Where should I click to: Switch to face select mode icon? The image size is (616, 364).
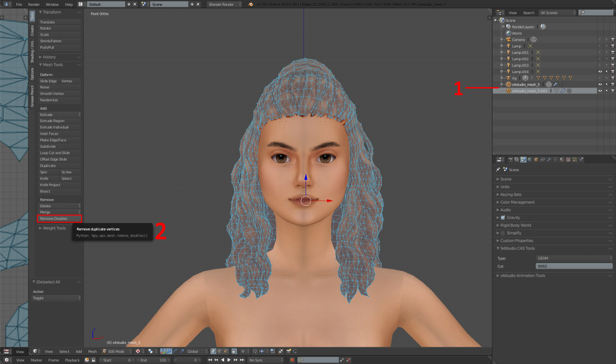(226, 351)
